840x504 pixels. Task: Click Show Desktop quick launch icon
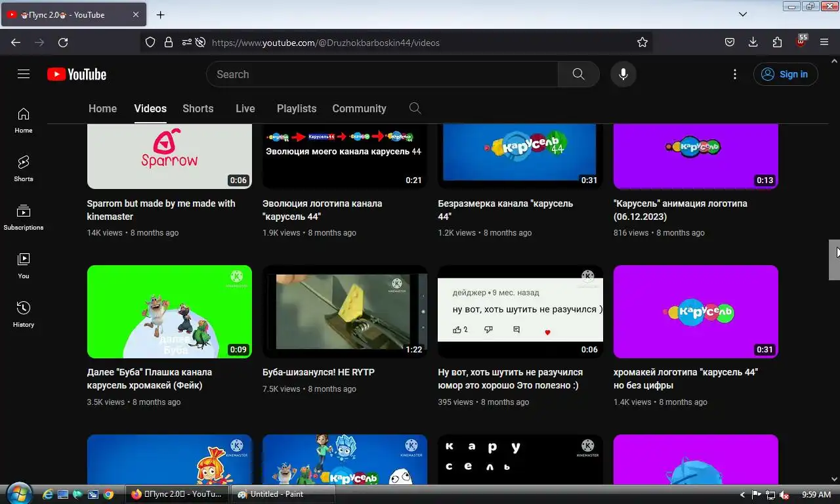(x=63, y=494)
